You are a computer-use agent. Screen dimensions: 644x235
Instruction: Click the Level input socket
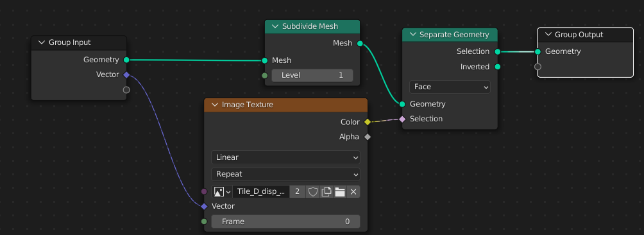point(265,75)
